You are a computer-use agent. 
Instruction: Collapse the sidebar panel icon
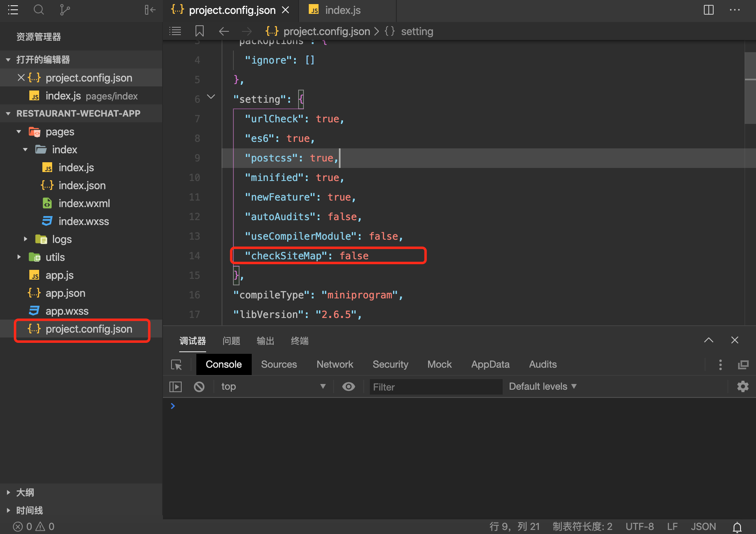pos(150,10)
